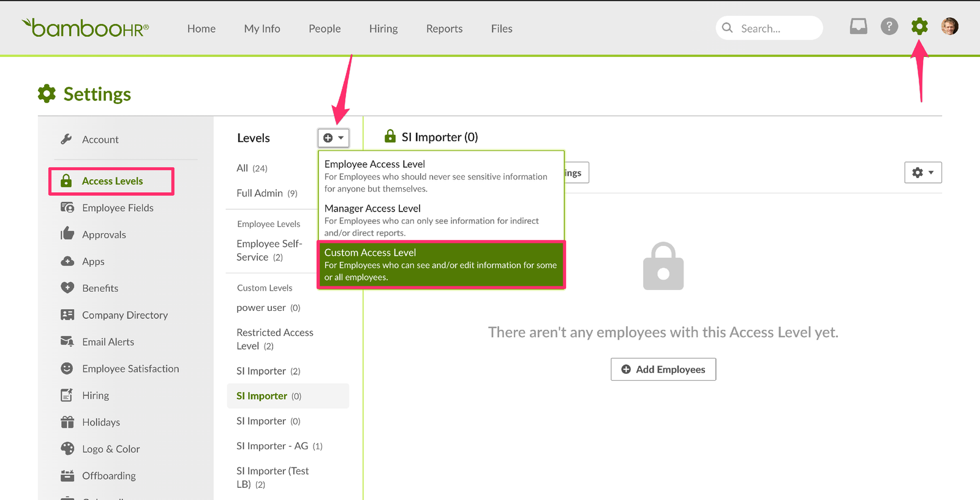Viewport: 980px width, 500px height.
Task: Click the help question mark icon
Action: point(889,26)
